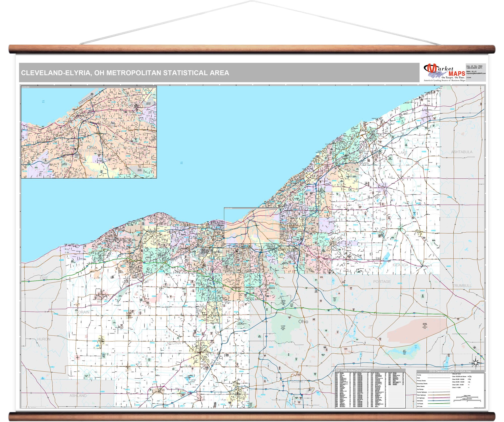Click the Scale in Miles bar
504x422 pixels.
[467, 397]
